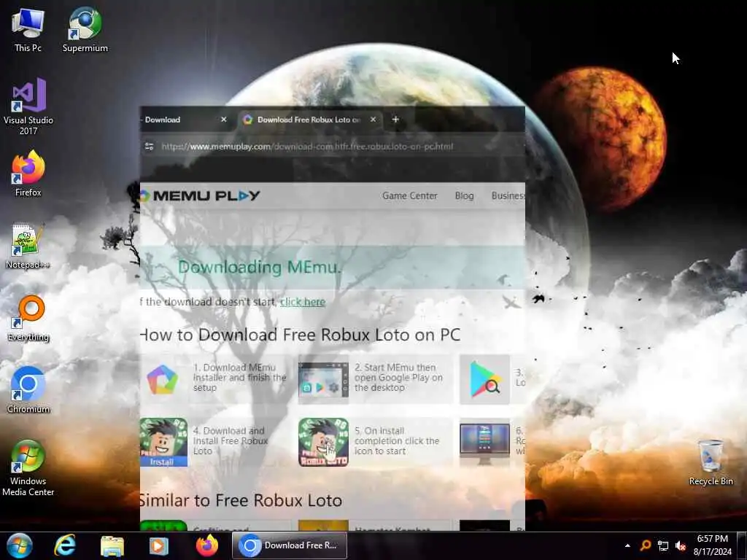
Task: Select '1. Download MEmu installer' step text
Action: click(x=239, y=378)
